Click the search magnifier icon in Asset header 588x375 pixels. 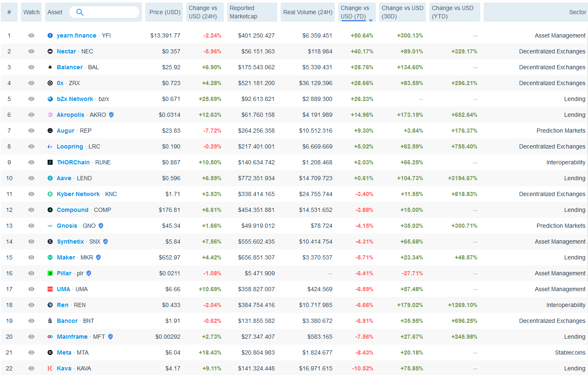(80, 13)
